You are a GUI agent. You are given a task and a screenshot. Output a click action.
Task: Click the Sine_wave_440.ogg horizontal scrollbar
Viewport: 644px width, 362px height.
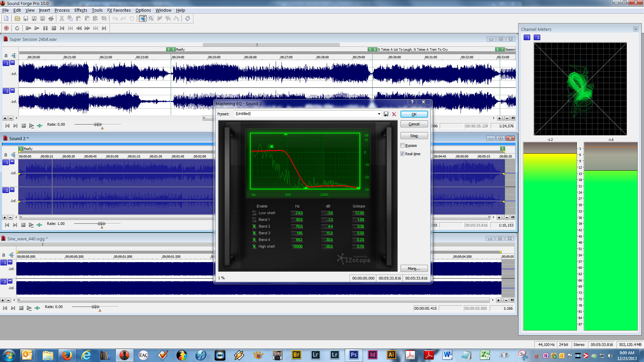click(x=254, y=300)
